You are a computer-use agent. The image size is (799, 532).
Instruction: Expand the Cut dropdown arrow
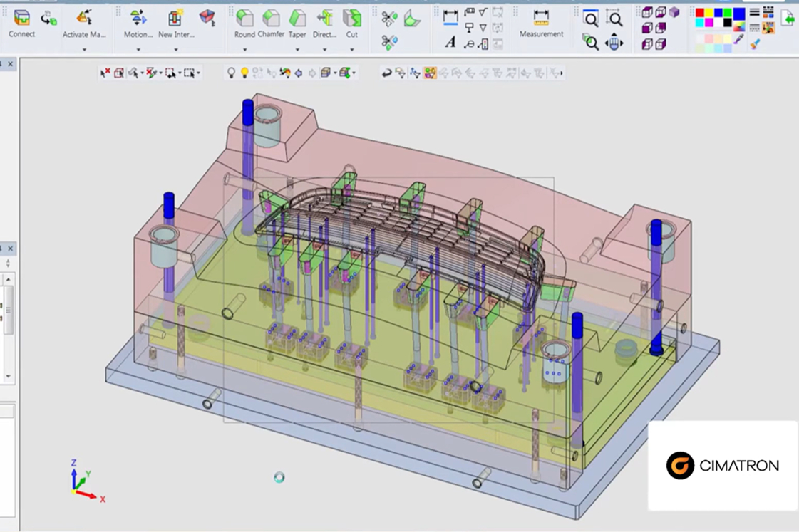[351, 49]
